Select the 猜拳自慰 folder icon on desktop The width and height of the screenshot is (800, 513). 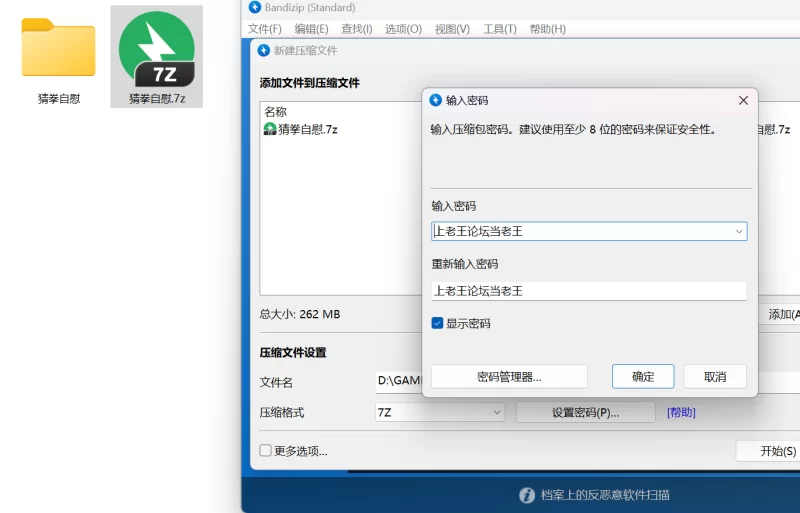tap(58, 48)
